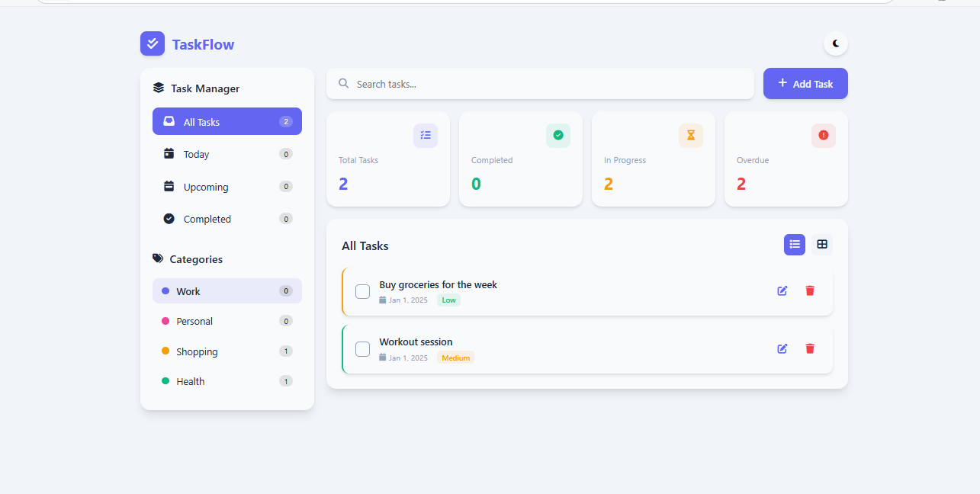Image resolution: width=980 pixels, height=494 pixels.
Task: Click the Workout session task title
Action: (x=416, y=342)
